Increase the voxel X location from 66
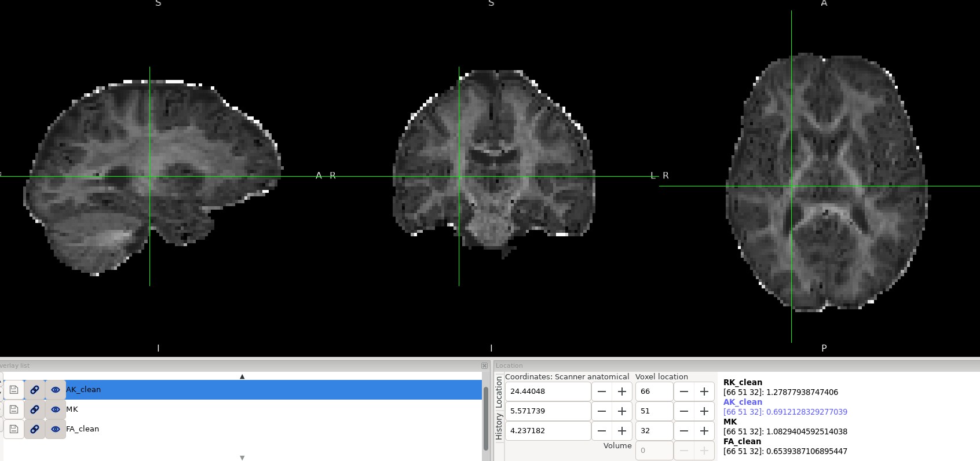980x461 pixels. (x=704, y=392)
